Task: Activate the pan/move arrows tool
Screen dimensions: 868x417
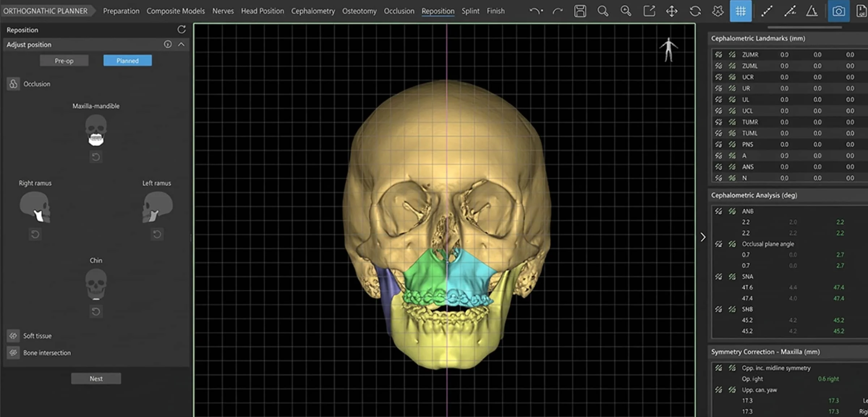Action: [x=672, y=11]
